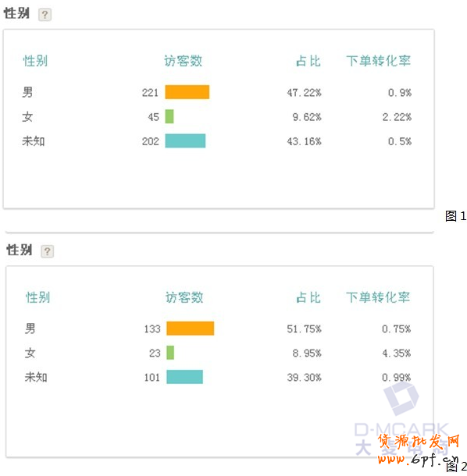This screenshot has height=476, width=467.
Task: Click the 47.22% share value
Action: click(304, 93)
